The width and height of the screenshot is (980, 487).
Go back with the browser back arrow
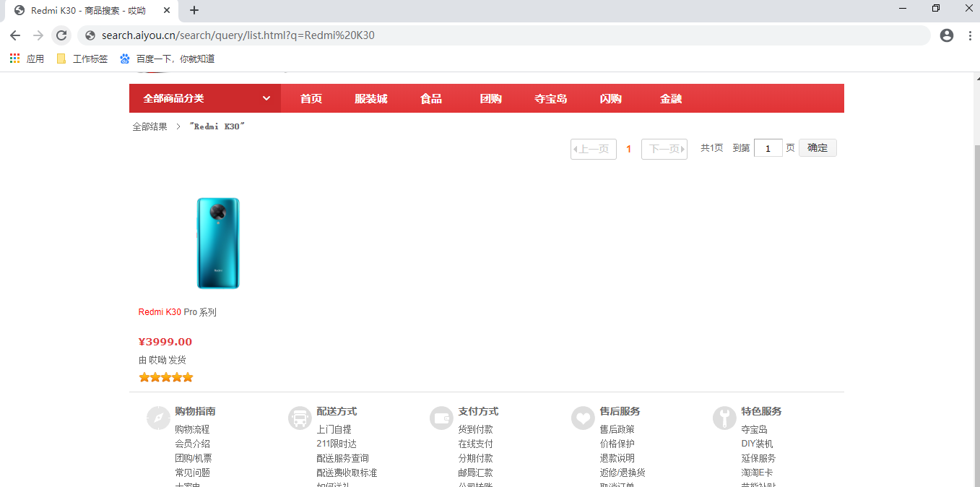click(15, 35)
